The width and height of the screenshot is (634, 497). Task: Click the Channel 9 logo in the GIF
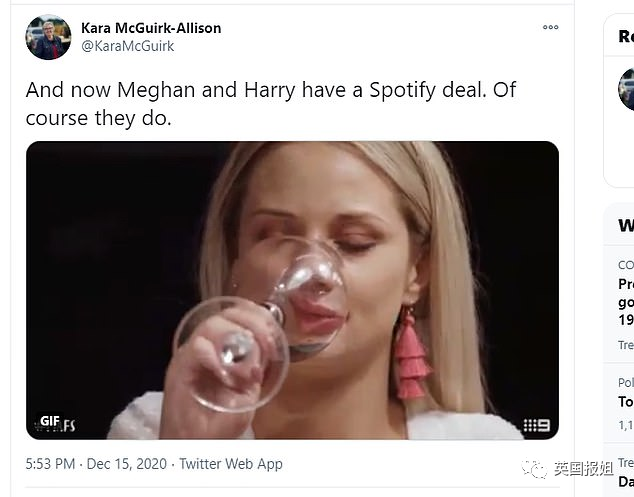(x=537, y=425)
